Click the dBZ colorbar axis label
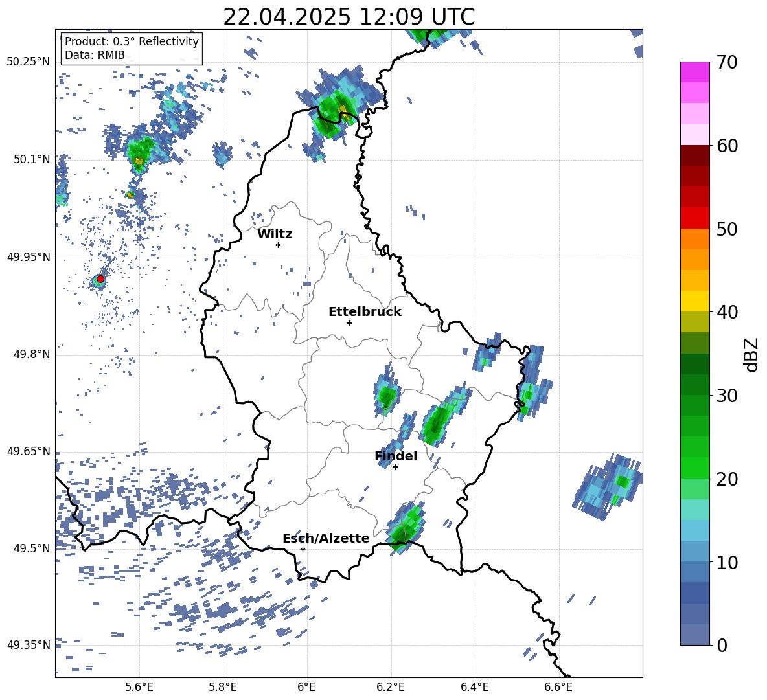Image resolution: width=767 pixels, height=700 pixels. coord(752,354)
